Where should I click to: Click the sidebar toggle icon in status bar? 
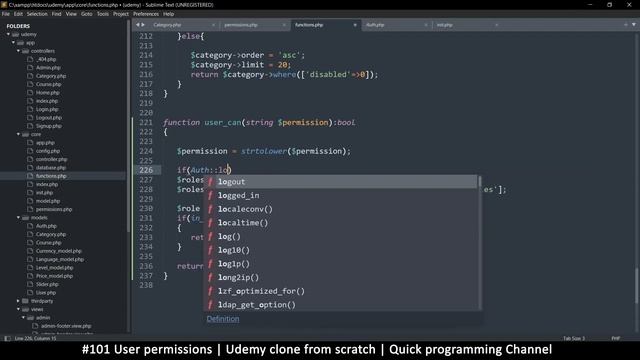pos(7,338)
